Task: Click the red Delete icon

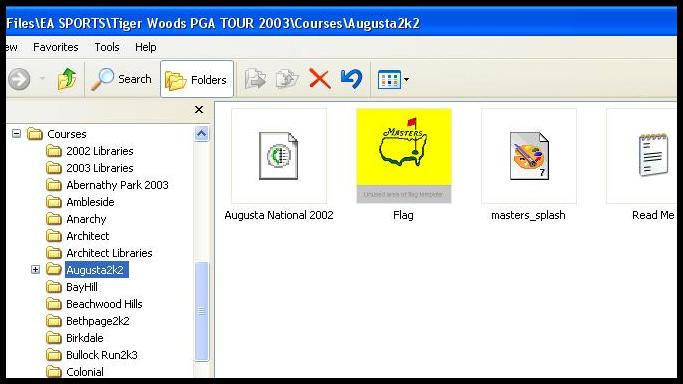Action: [x=319, y=80]
